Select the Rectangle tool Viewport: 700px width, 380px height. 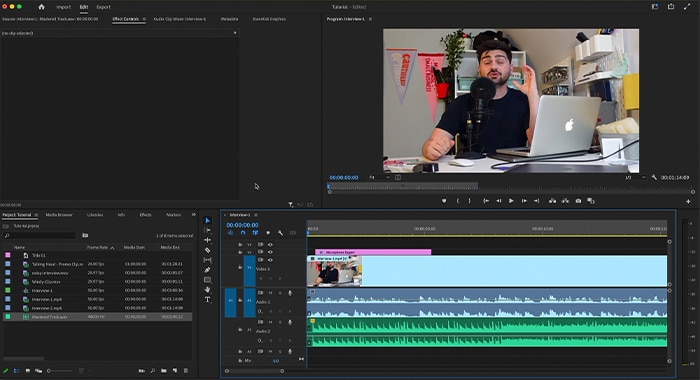pos(208,280)
